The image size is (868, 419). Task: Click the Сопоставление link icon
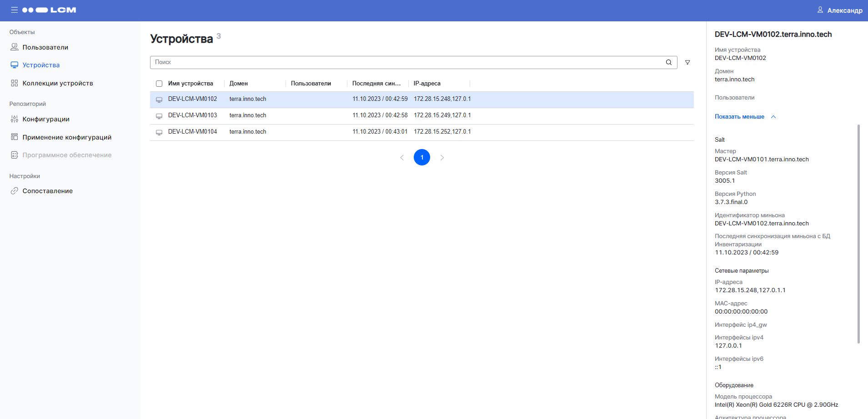(15, 191)
